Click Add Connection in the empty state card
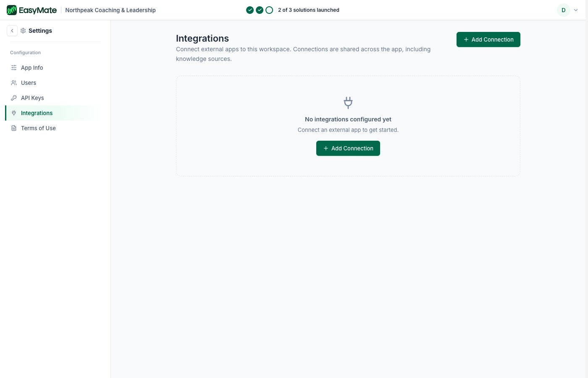Viewport: 588px width, 378px height. (348, 148)
